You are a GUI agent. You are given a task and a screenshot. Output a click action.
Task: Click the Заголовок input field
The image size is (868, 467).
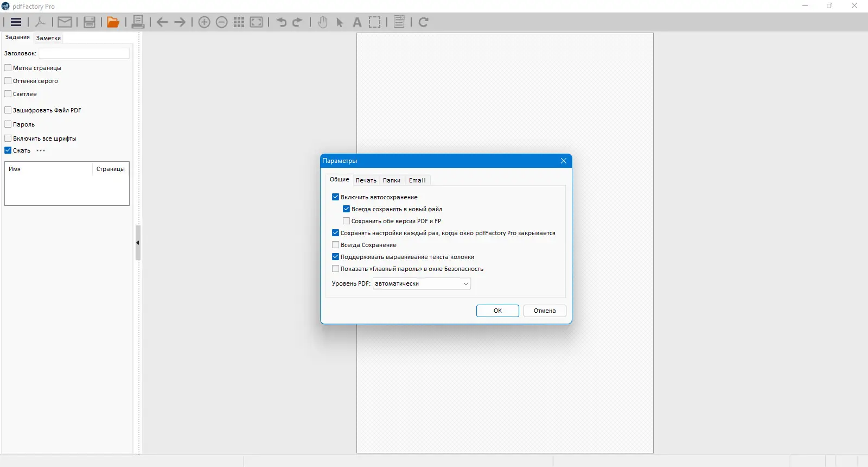84,53
